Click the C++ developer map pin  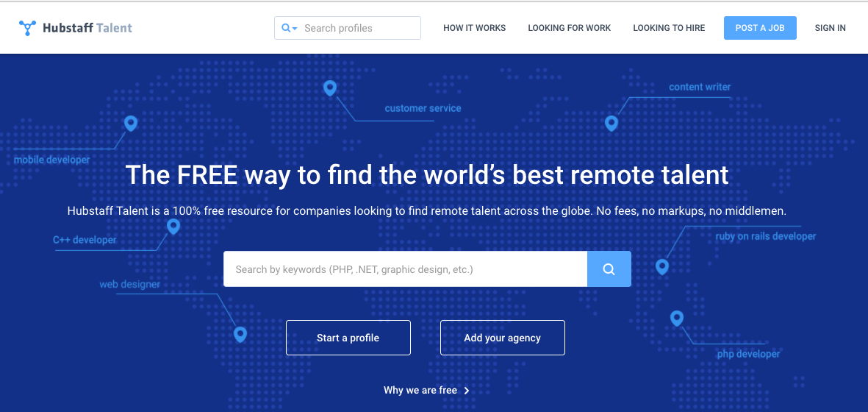(173, 227)
